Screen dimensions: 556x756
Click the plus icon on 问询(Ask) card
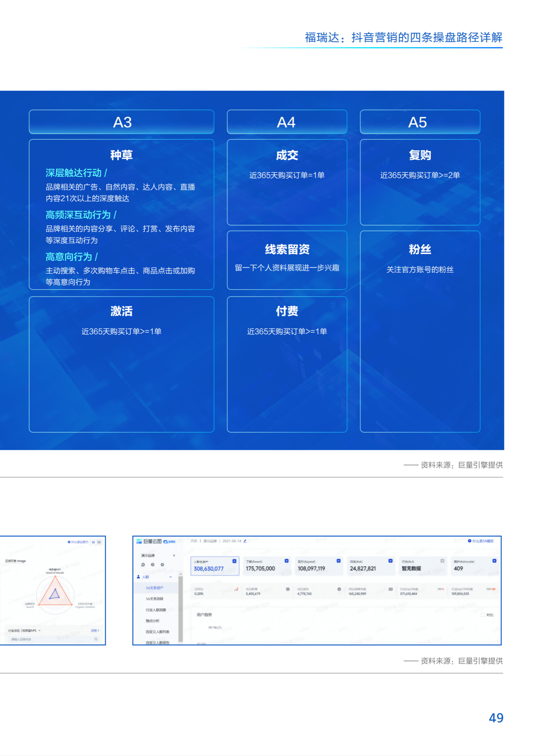pyautogui.click(x=390, y=561)
